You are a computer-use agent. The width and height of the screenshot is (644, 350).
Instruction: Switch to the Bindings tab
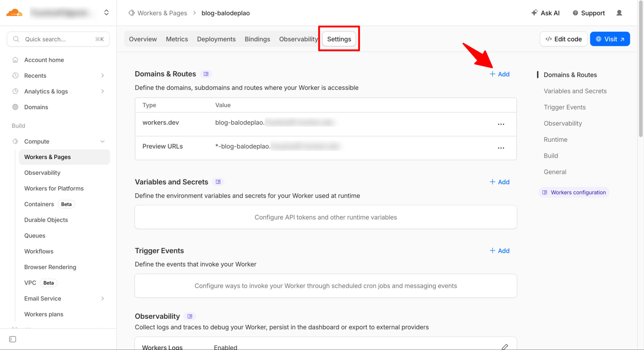pyautogui.click(x=257, y=39)
